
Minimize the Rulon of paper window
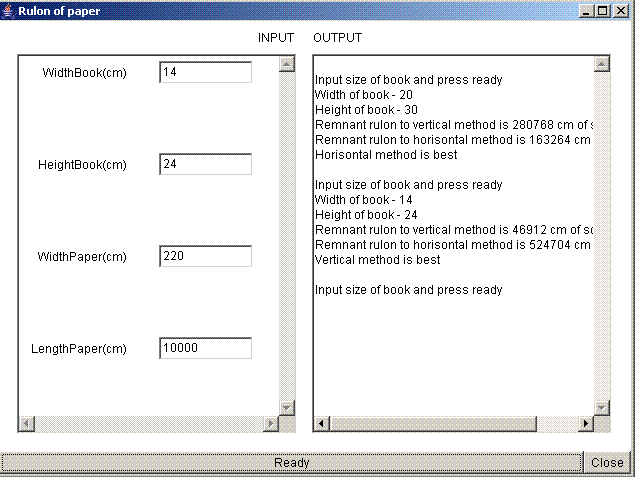coord(586,10)
